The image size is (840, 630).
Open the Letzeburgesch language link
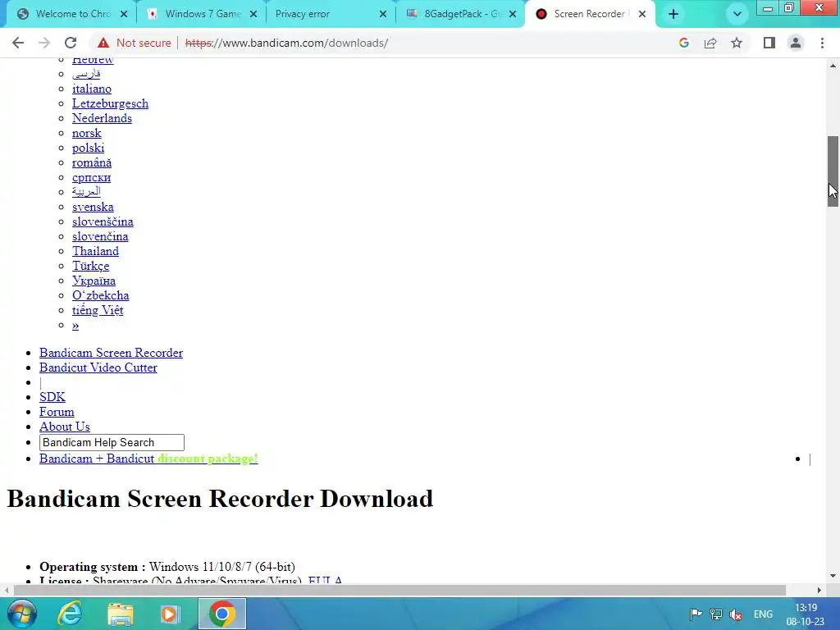[x=111, y=103]
